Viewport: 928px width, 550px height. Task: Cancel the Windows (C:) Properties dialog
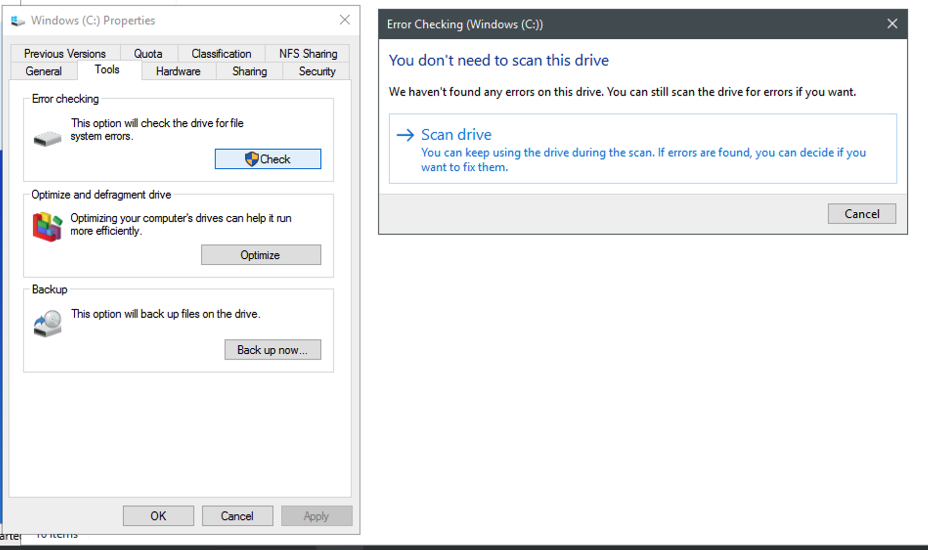(x=237, y=516)
